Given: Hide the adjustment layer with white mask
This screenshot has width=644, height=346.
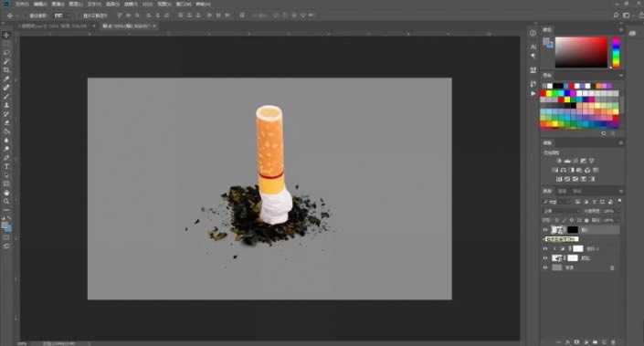Looking at the screenshot, I should pyautogui.click(x=545, y=248).
